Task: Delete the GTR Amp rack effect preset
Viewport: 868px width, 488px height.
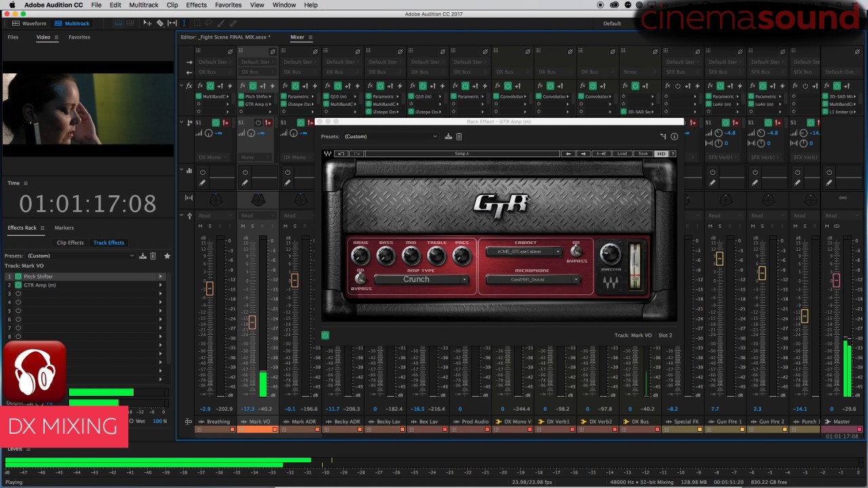Action: point(458,137)
